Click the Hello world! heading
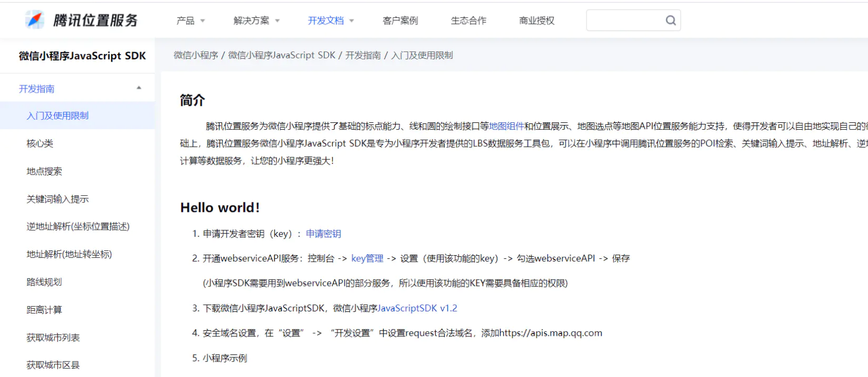 pos(220,208)
